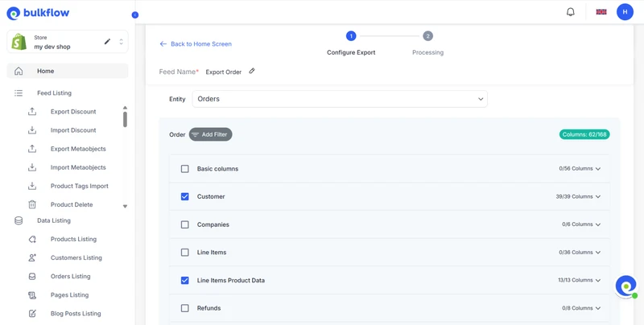644x325 pixels.
Task: Expand Line Items 0/36 Columns chevron
Action: [598, 253]
